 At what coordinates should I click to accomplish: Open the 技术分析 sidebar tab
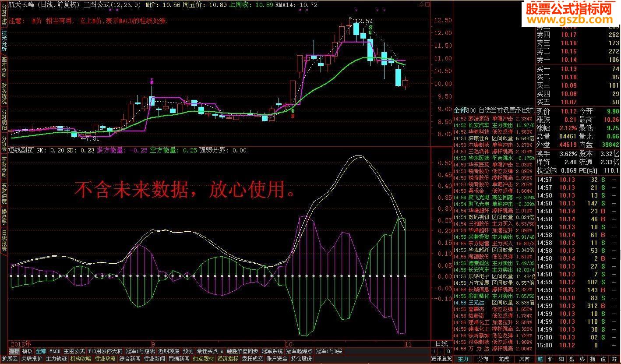pos(4,41)
